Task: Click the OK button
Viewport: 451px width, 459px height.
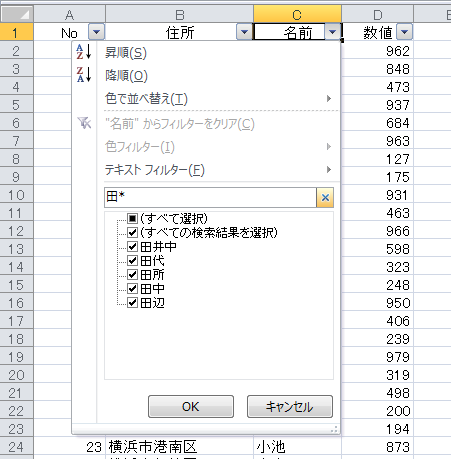Action: [191, 407]
